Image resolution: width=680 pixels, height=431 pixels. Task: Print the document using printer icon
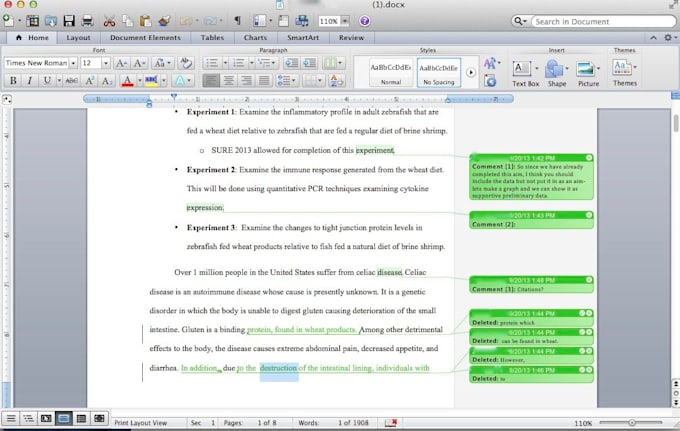(x=87, y=21)
